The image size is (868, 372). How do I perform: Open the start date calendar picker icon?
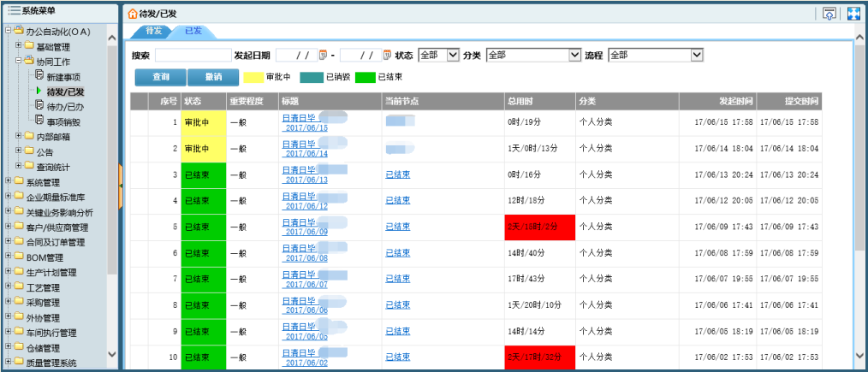pyautogui.click(x=324, y=55)
